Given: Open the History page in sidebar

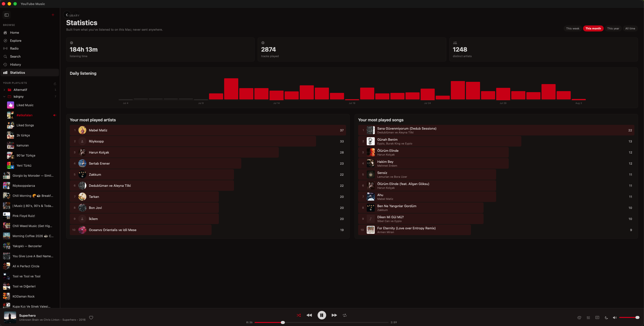Looking at the screenshot, I should click(30, 65).
